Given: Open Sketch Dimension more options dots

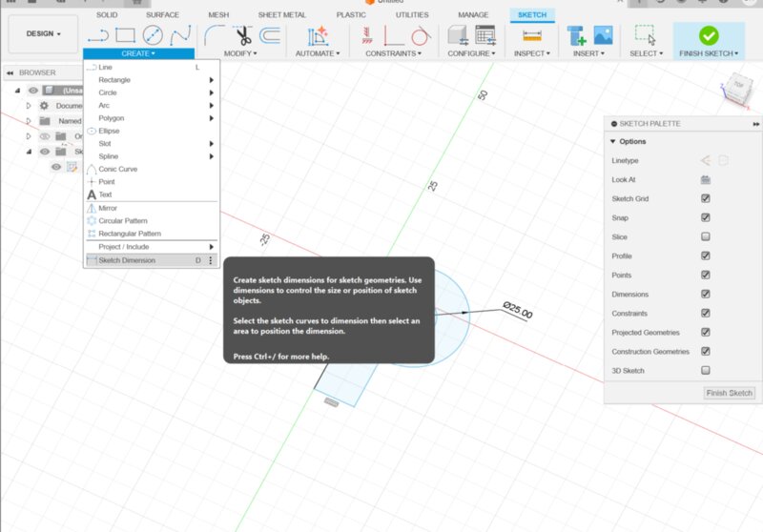Looking at the screenshot, I should [210, 260].
